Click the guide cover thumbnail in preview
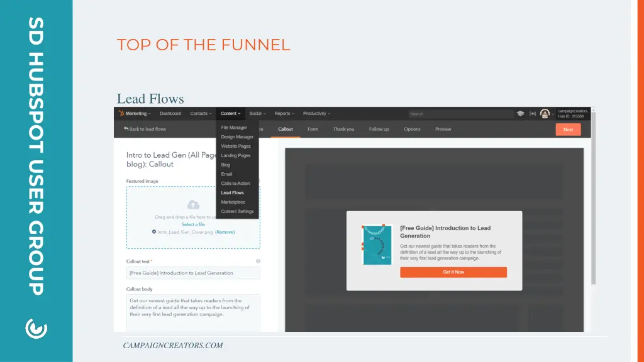Viewport: 644px width, 362px height. coord(377,244)
